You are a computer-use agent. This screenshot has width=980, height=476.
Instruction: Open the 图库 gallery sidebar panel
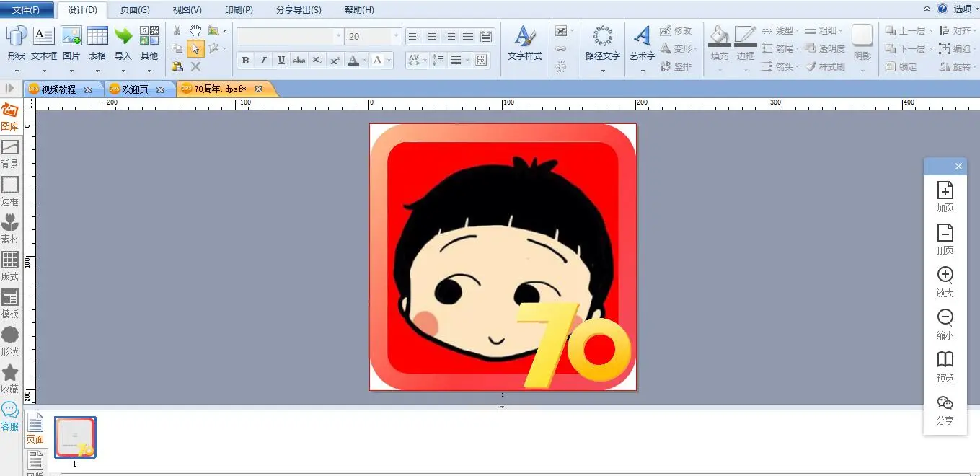[10, 116]
